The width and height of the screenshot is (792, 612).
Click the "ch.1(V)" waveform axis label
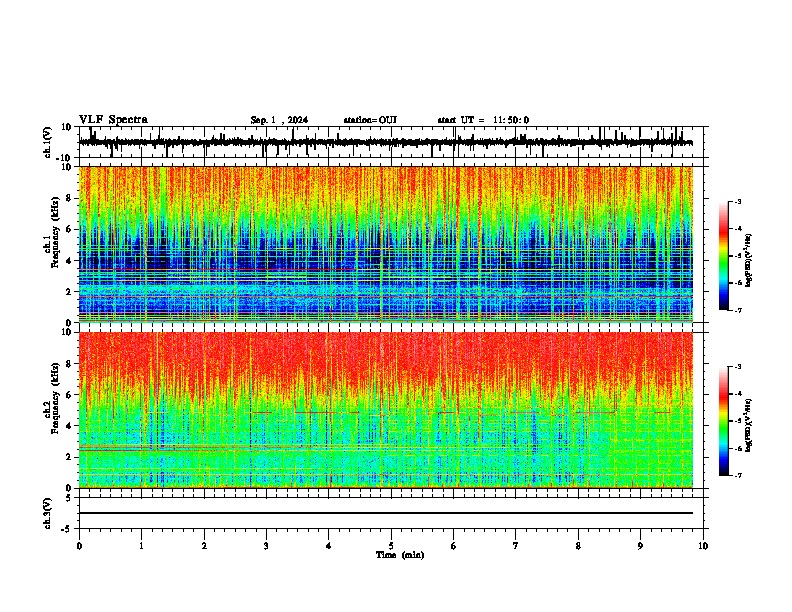point(48,142)
